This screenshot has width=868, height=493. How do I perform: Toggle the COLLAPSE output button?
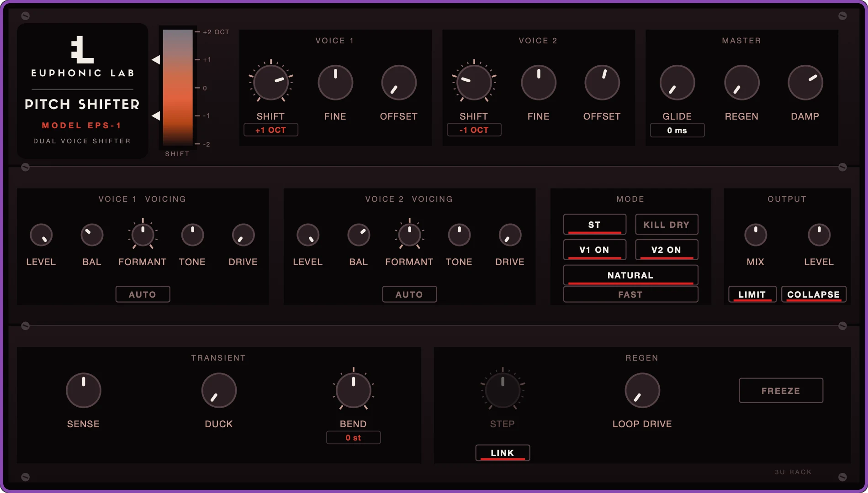(x=814, y=294)
